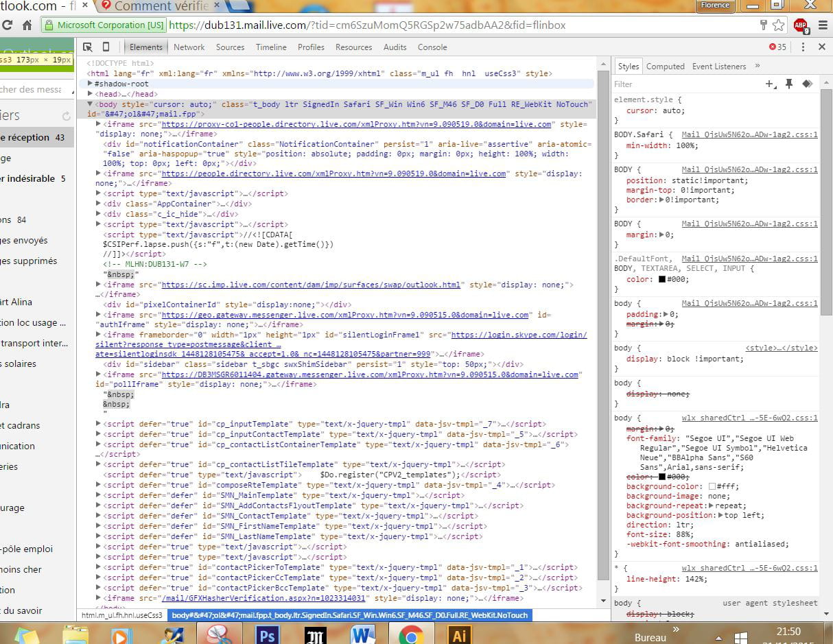Image resolution: width=833 pixels, height=644 pixels.
Task: Expand the div AppContainer node
Action: pyautogui.click(x=99, y=204)
